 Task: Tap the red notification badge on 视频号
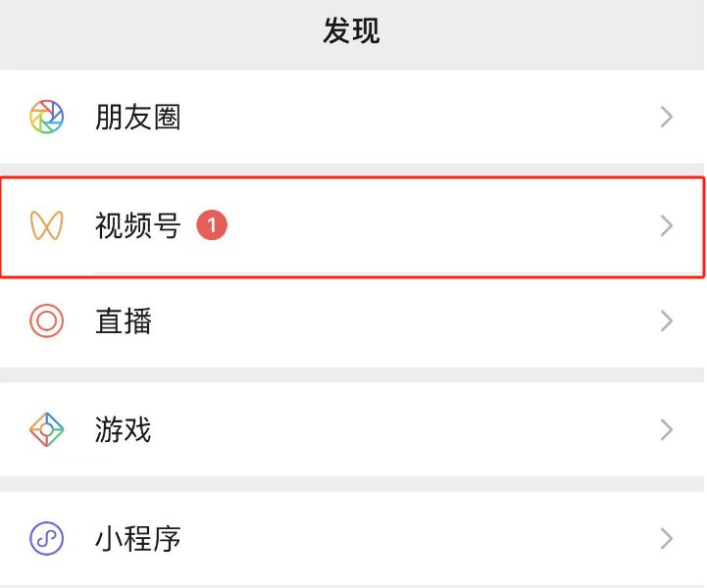[211, 226]
